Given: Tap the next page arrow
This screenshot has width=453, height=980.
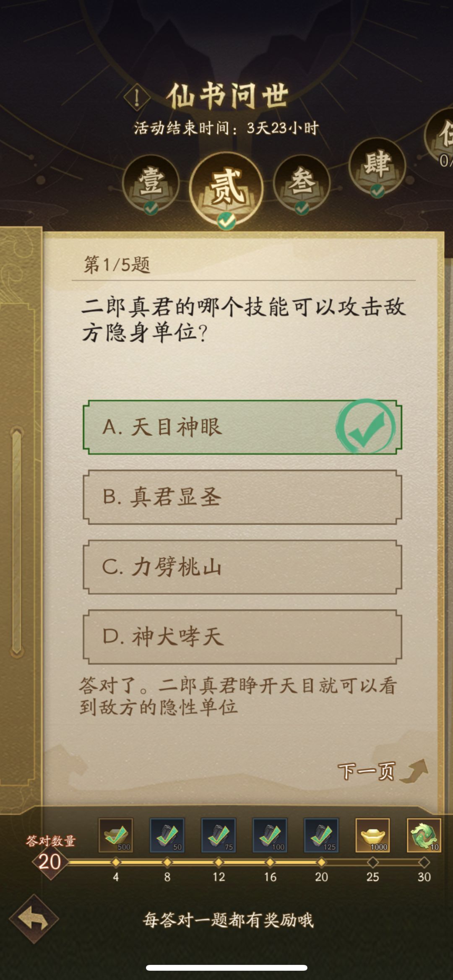Looking at the screenshot, I should 414,770.
